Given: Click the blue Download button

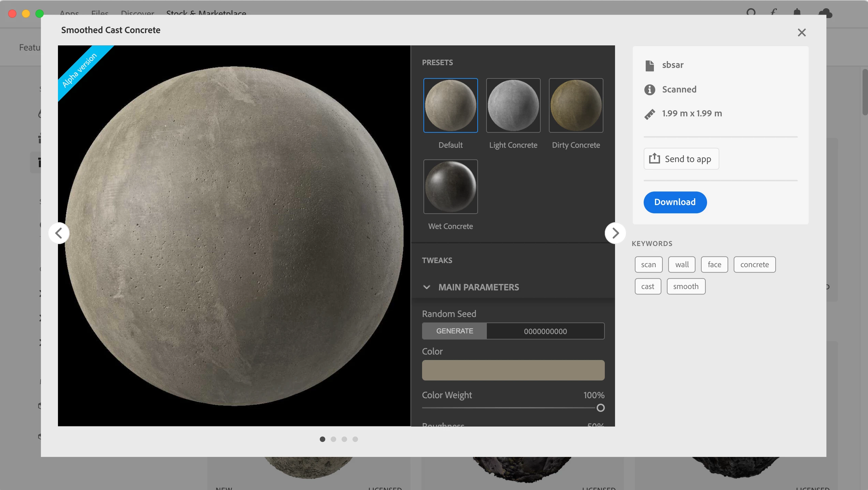Looking at the screenshot, I should (x=675, y=202).
